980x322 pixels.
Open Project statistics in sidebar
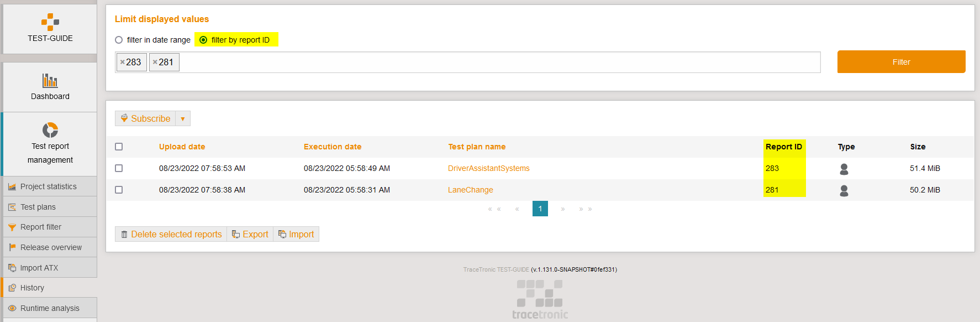tap(49, 186)
